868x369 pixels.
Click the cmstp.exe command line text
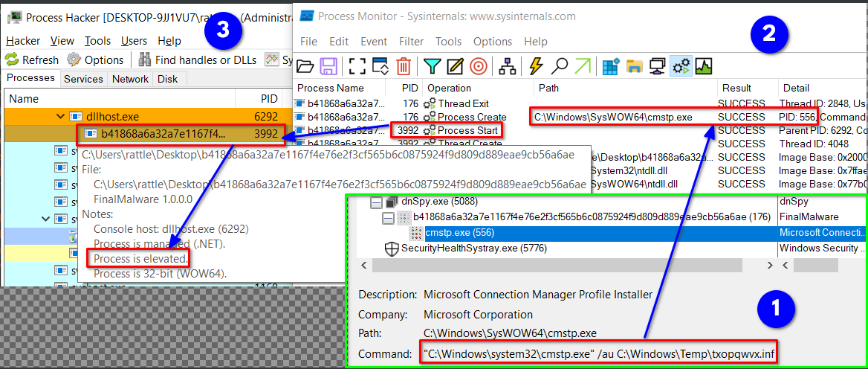click(x=600, y=353)
